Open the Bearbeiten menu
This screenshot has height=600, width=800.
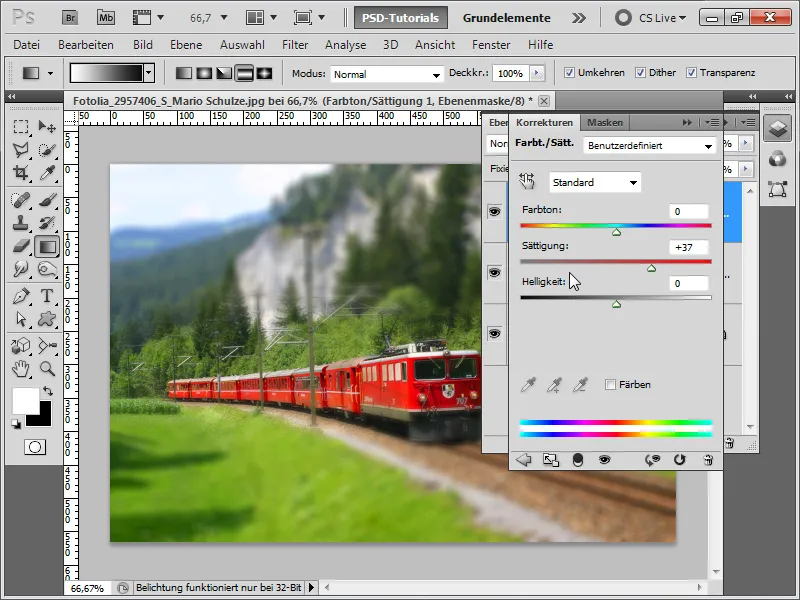(86, 45)
